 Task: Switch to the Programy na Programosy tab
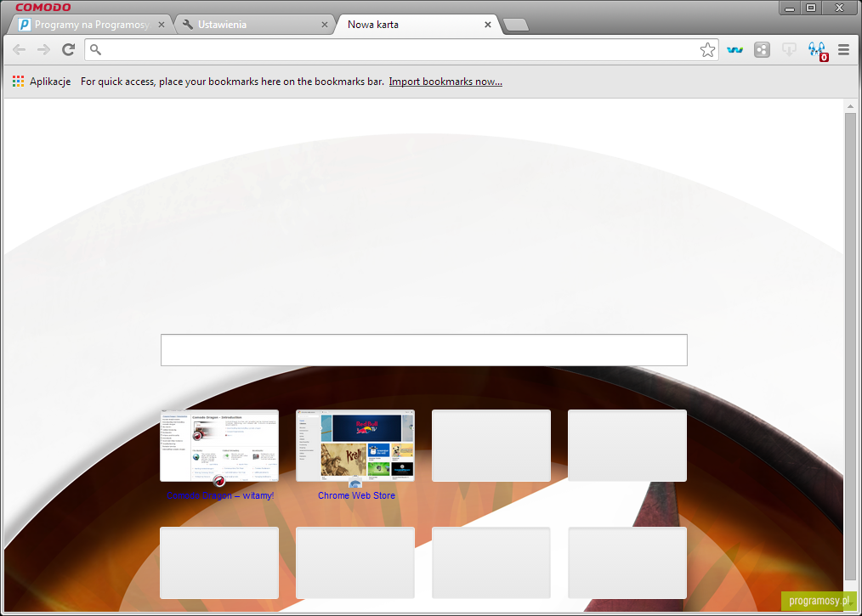(91, 25)
